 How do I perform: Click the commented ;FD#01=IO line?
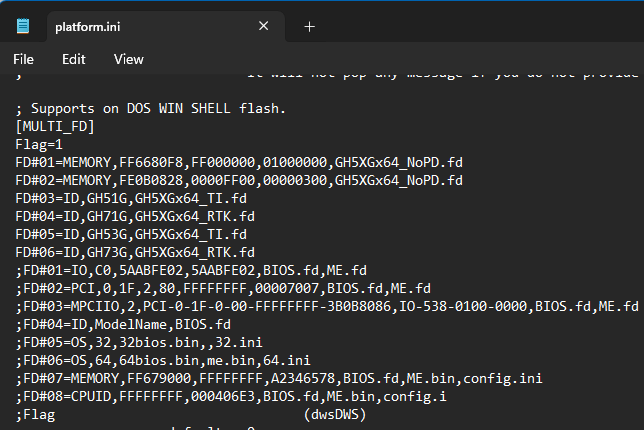[x=190, y=270]
